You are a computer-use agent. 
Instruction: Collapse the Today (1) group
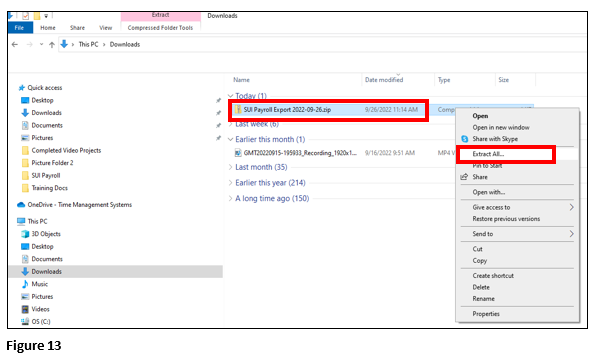230,96
